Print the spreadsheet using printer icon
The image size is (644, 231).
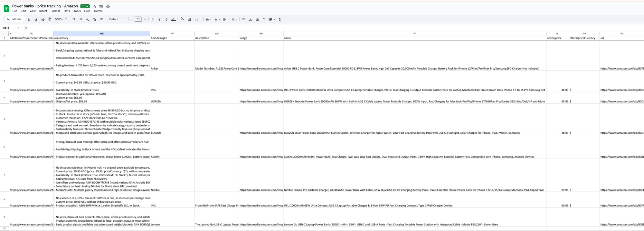pos(43,19)
